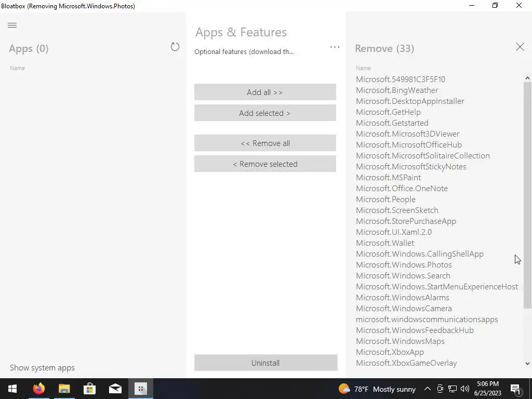Click Remove list scrollbar up arrow

point(527,78)
